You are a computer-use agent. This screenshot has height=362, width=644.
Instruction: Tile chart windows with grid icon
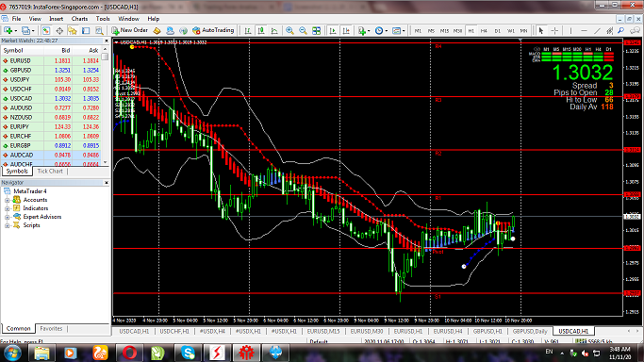point(316,31)
